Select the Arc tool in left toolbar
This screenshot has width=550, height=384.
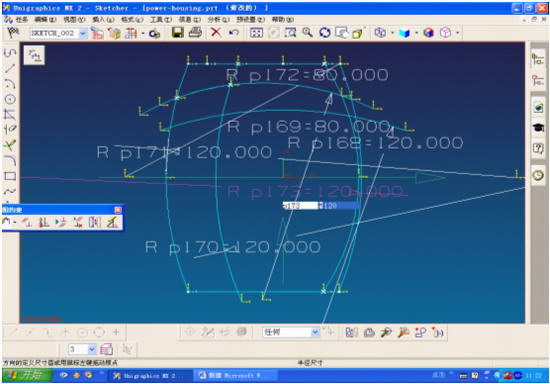pyautogui.click(x=10, y=84)
